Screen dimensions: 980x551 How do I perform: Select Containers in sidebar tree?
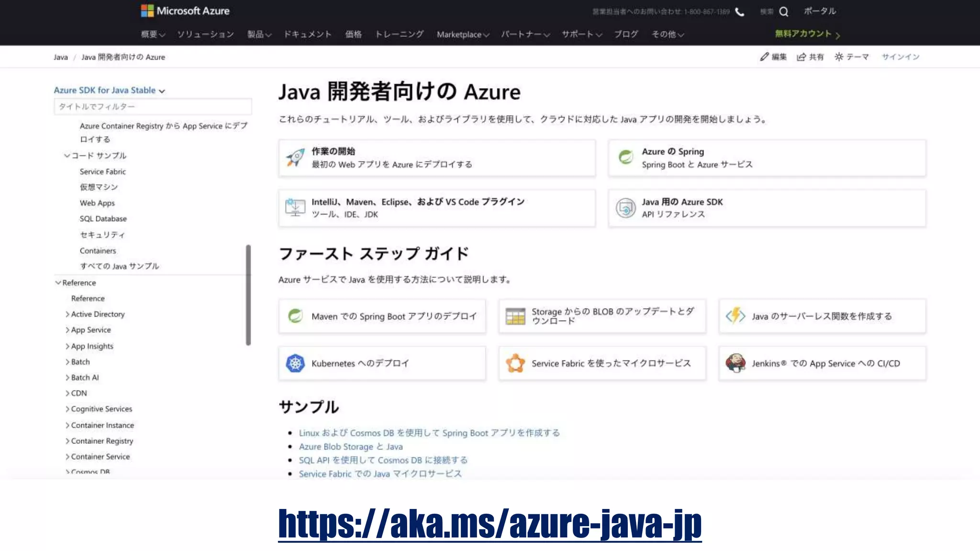coord(98,251)
